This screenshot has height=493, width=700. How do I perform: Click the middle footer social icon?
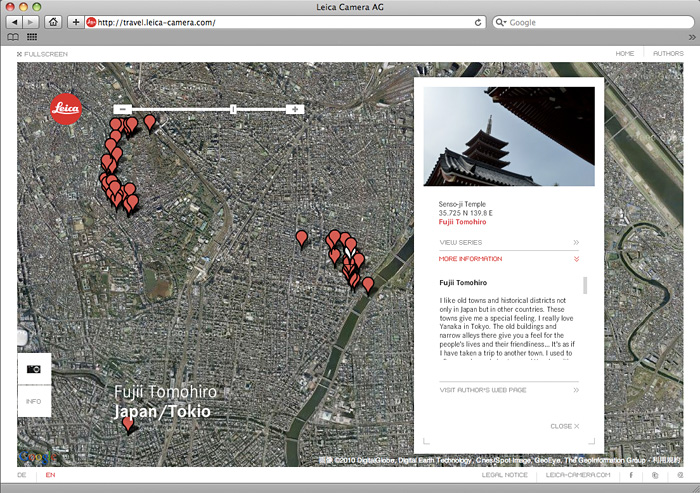[655, 475]
